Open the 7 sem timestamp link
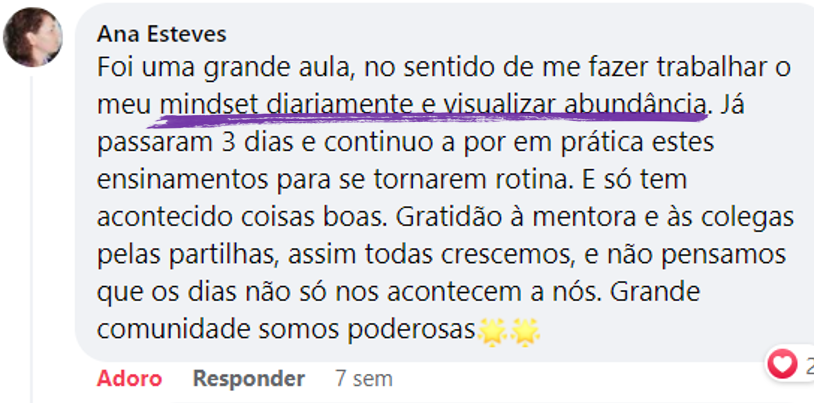 [x=364, y=379]
